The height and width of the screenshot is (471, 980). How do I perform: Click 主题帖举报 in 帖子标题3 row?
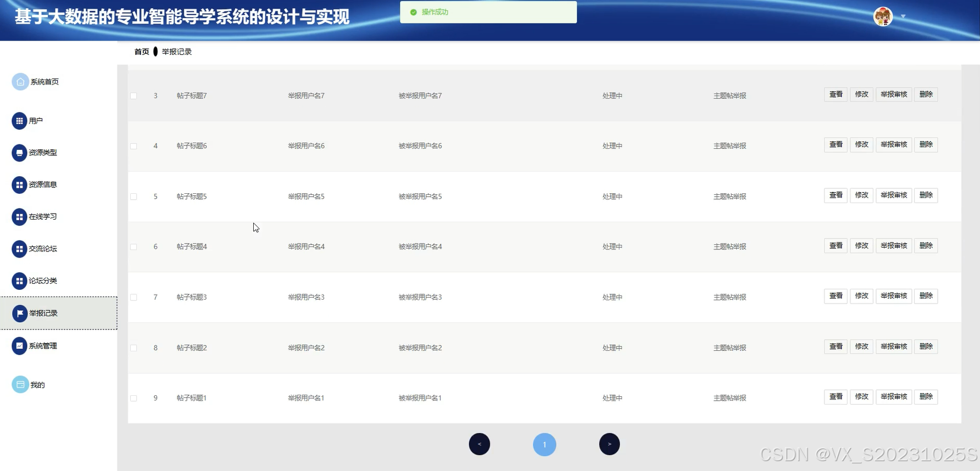click(x=730, y=298)
